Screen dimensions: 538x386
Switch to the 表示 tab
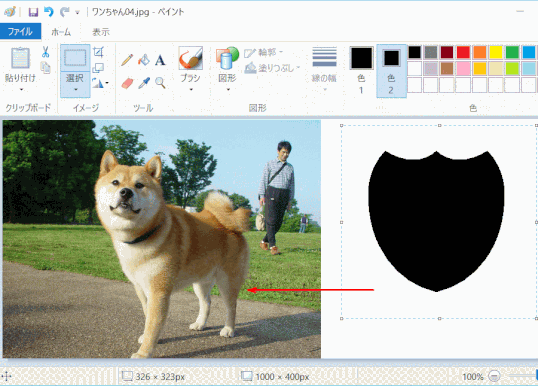(x=101, y=32)
